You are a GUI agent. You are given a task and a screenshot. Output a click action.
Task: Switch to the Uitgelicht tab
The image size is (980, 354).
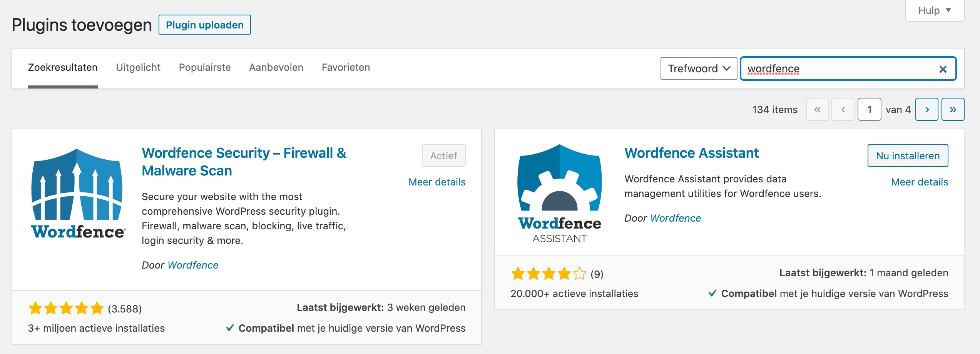pos(138,68)
